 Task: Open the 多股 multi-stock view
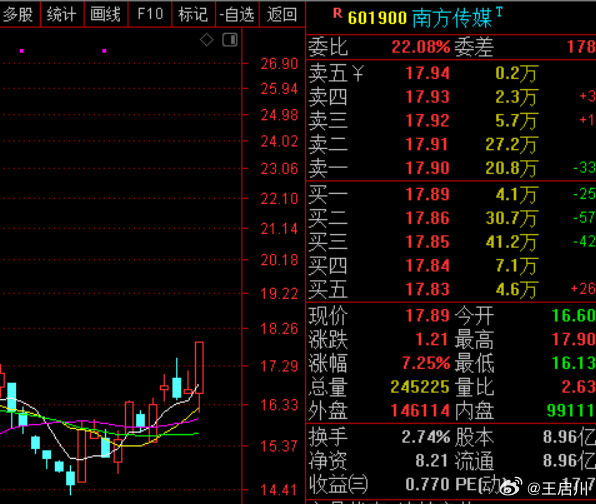click(19, 14)
